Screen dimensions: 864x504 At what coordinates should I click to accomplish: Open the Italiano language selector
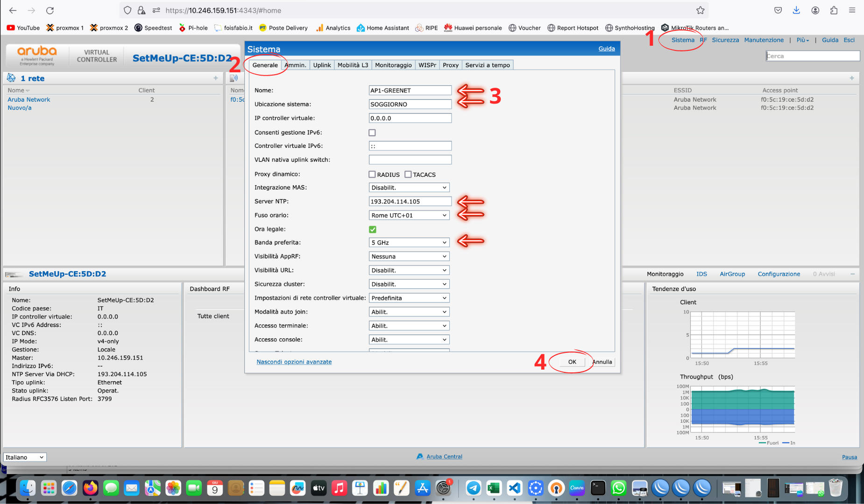25,457
